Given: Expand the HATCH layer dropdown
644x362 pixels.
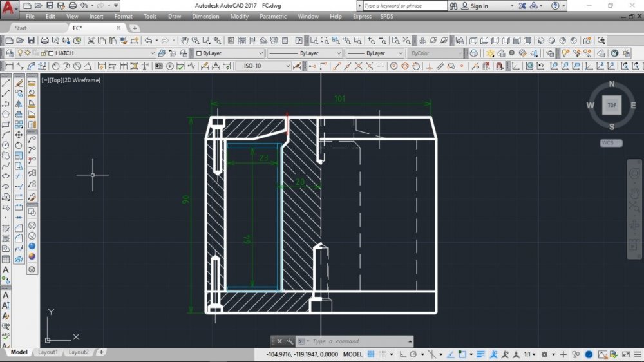Looking at the screenshot, I should coord(153,53).
